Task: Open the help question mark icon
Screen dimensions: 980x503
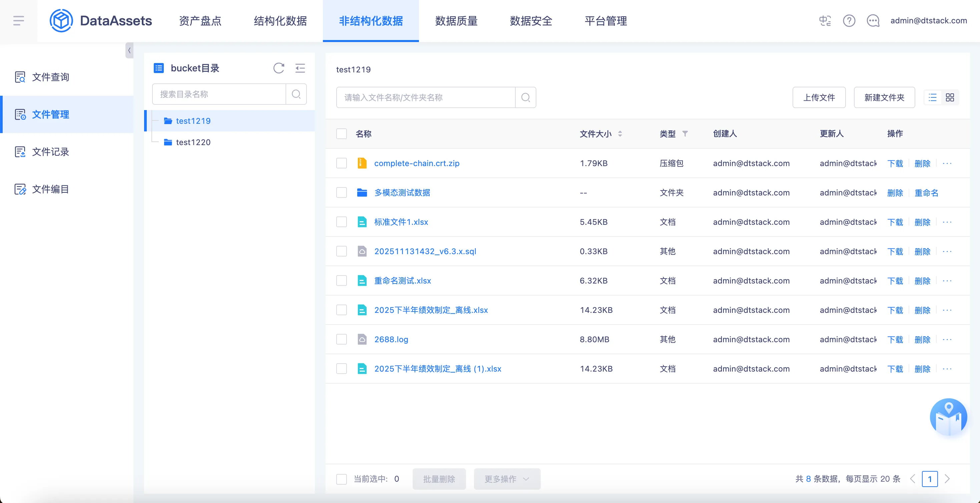Action: [849, 21]
